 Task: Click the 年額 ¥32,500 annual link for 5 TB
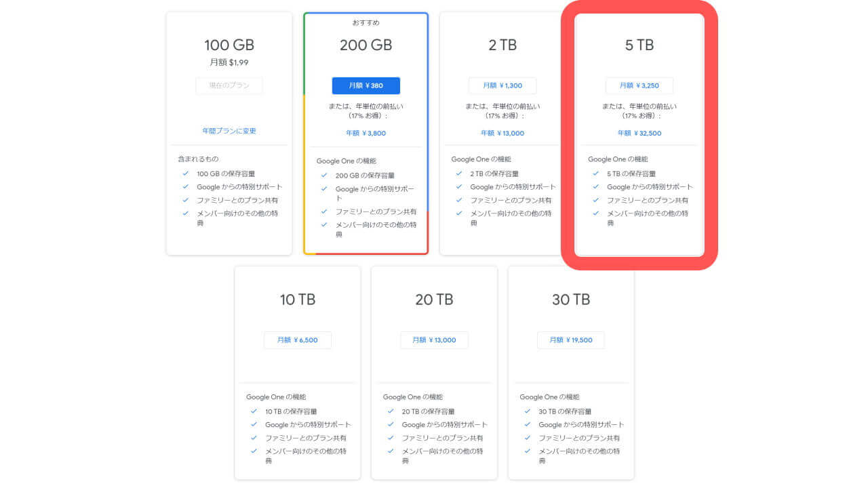[639, 133]
